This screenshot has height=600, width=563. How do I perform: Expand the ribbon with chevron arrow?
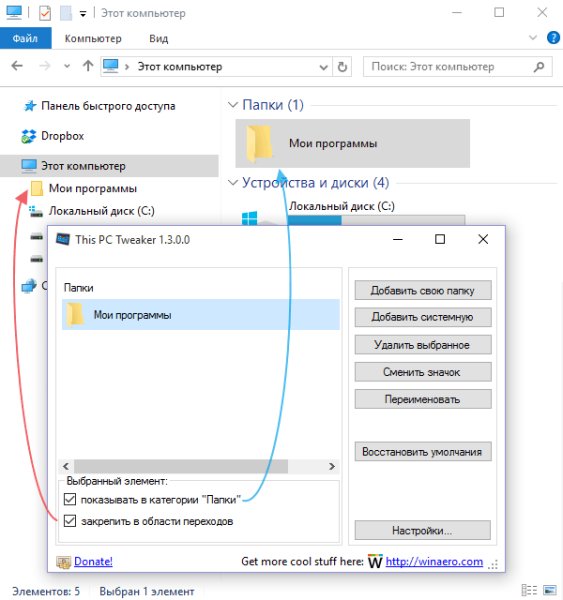[x=533, y=38]
